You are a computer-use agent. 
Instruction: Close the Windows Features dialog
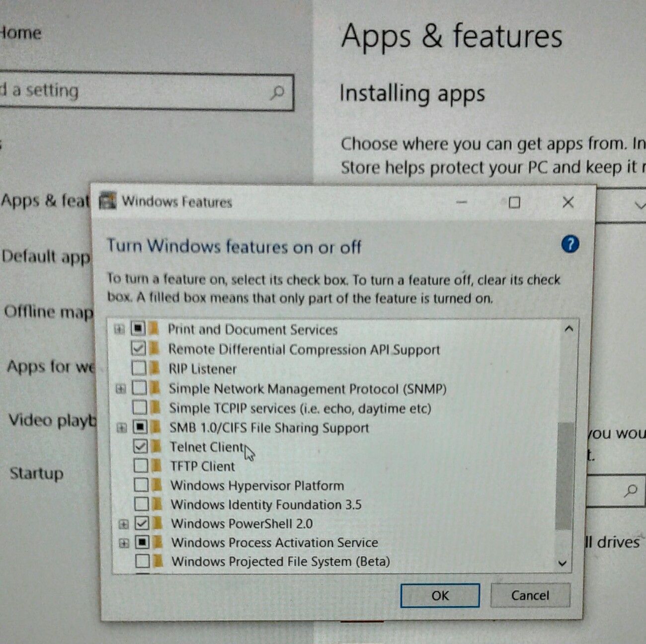point(568,202)
